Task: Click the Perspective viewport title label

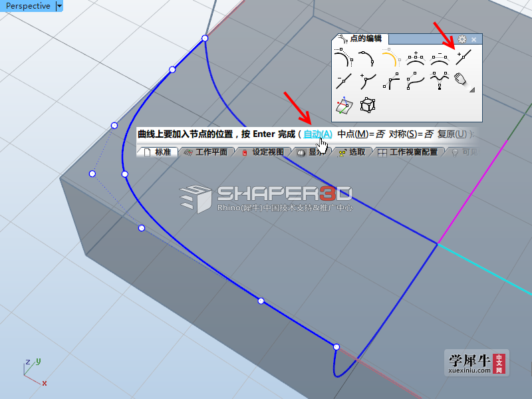Action: 28,6
